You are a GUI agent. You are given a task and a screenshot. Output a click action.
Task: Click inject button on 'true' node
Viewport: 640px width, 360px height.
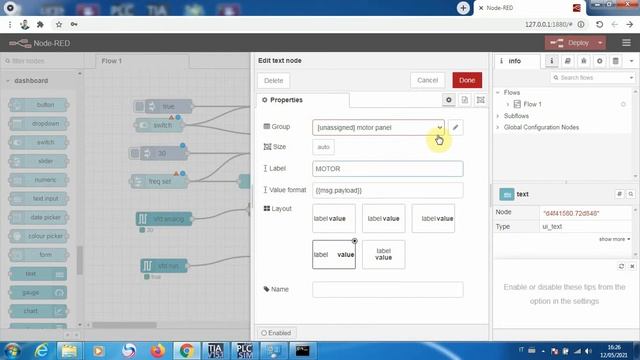[139, 107]
